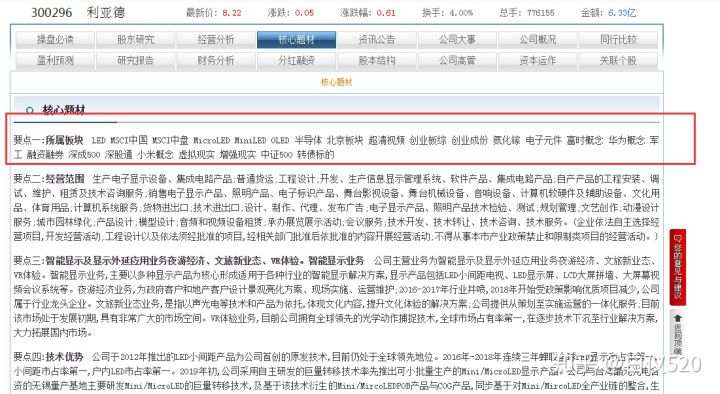This screenshot has height=394, width=720.
Task: Click the 增强现实 sector tag
Action: (238, 155)
